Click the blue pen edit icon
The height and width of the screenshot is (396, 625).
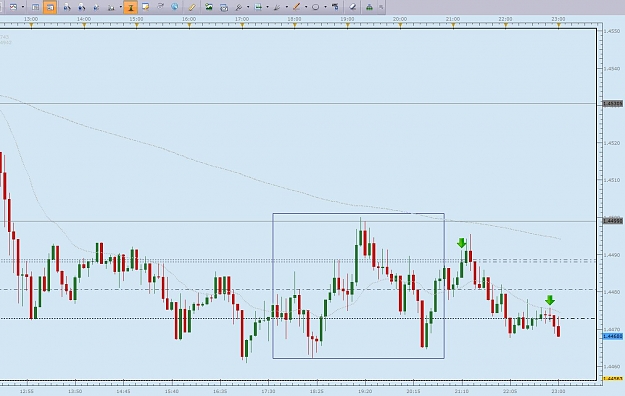pos(96,7)
